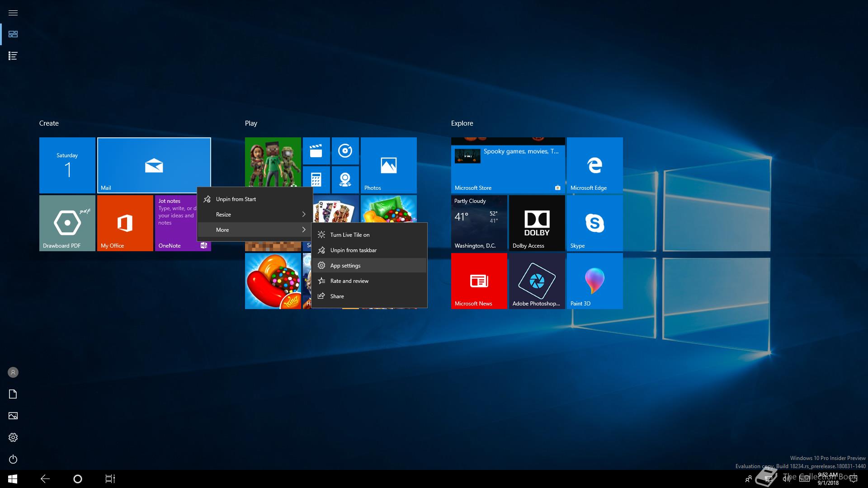This screenshot has width=868, height=488.
Task: Launch Drawboard PDF tile
Action: point(67,223)
